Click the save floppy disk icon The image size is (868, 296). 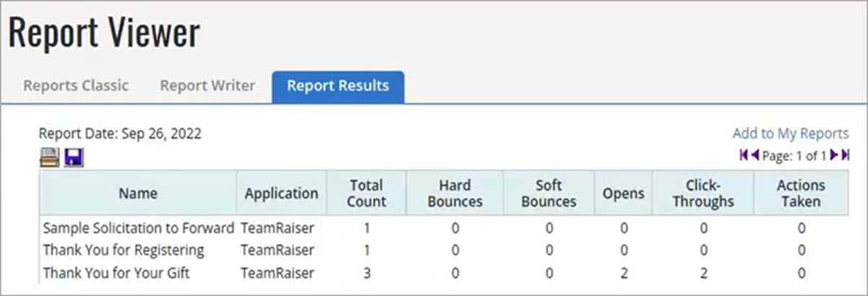click(74, 157)
